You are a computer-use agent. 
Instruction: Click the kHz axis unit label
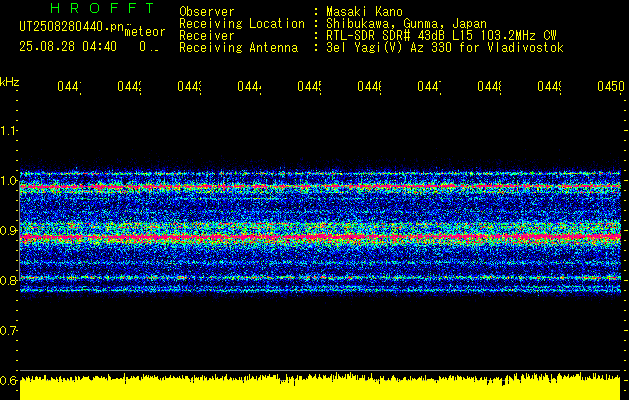10,82
